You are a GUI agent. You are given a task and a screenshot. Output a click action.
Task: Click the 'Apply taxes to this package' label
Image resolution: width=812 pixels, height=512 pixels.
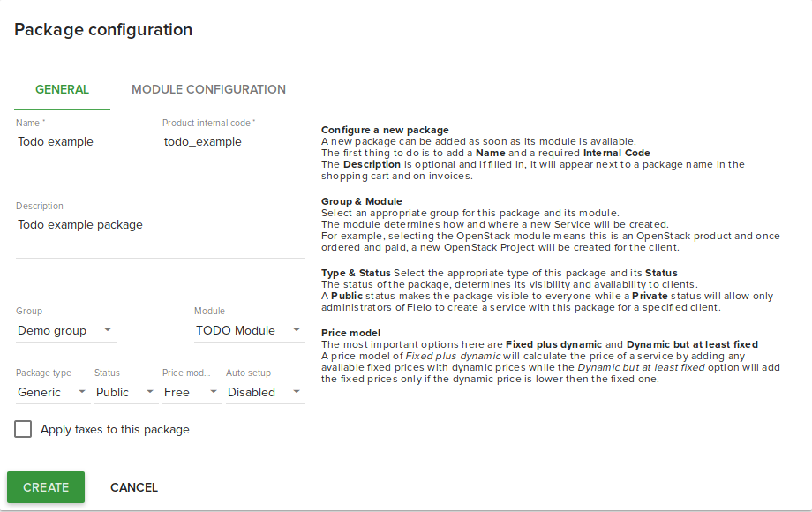(x=115, y=430)
